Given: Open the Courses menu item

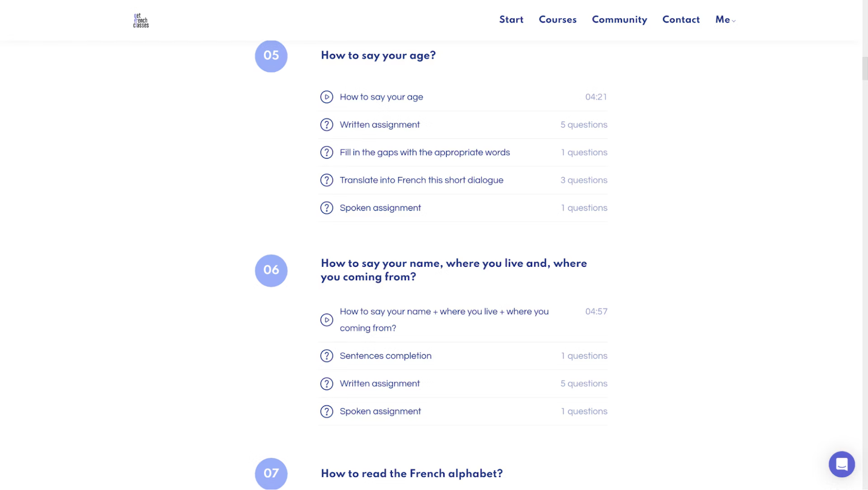Looking at the screenshot, I should pyautogui.click(x=557, y=19).
